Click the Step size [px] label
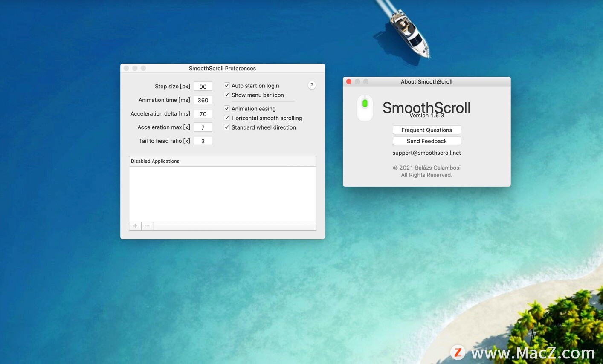603x364 pixels. [173, 86]
